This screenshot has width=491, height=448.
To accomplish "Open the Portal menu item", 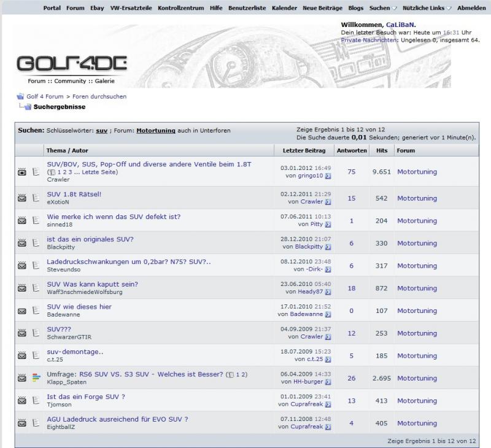I will click(x=52, y=8).
